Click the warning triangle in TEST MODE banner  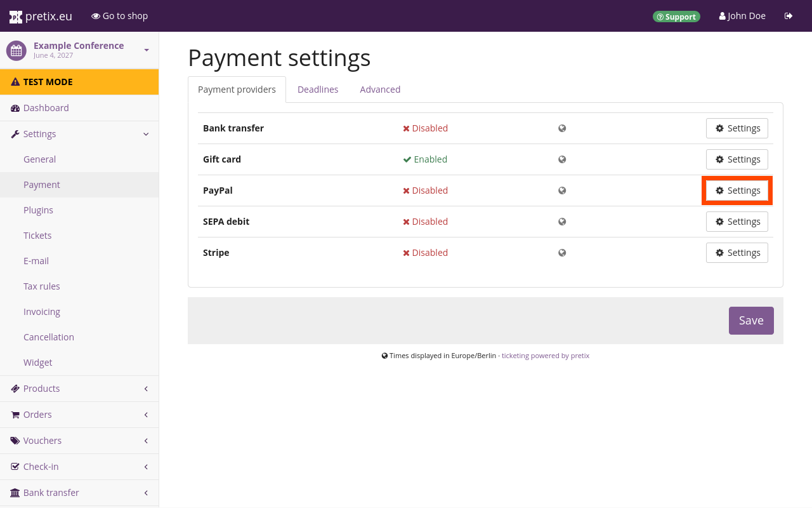tap(15, 82)
